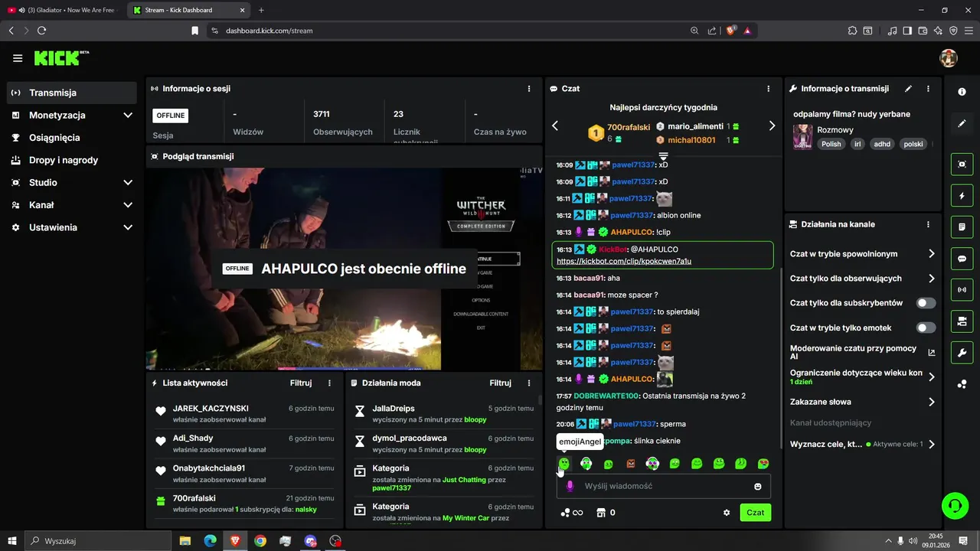The height and width of the screenshot is (551, 980).
Task: Click Filtruj in Działania moda
Action: click(500, 383)
